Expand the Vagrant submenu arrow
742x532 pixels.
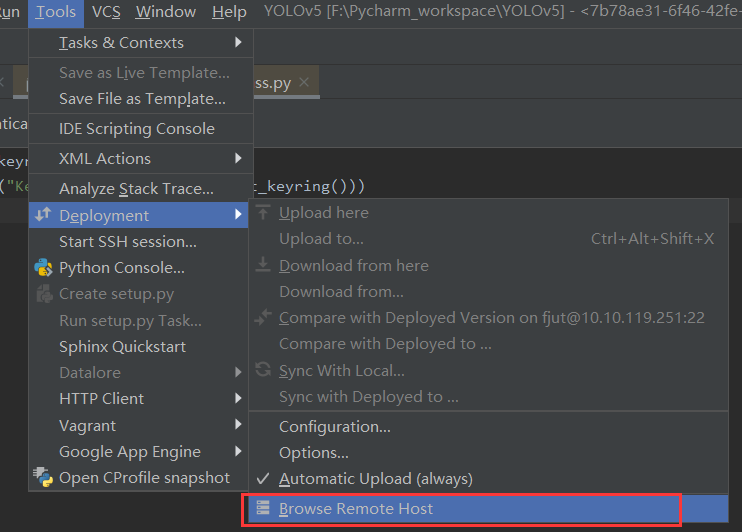[x=238, y=425]
